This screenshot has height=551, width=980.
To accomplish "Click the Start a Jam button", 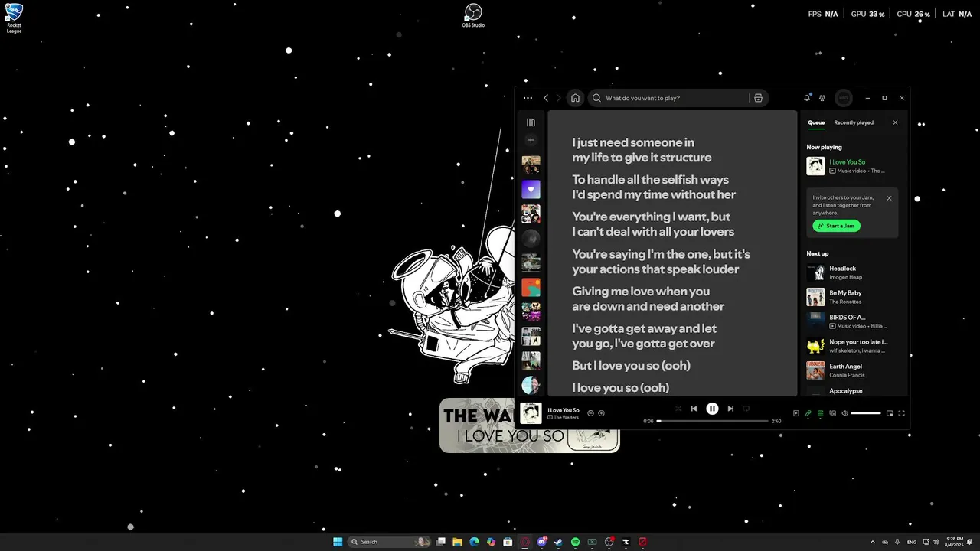I will [x=837, y=226].
